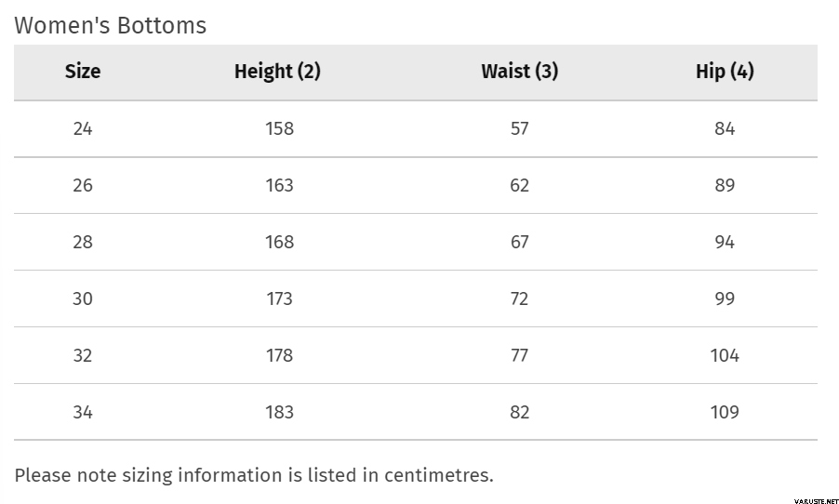Select the height value 158
The width and height of the screenshot is (839, 504).
[279, 128]
